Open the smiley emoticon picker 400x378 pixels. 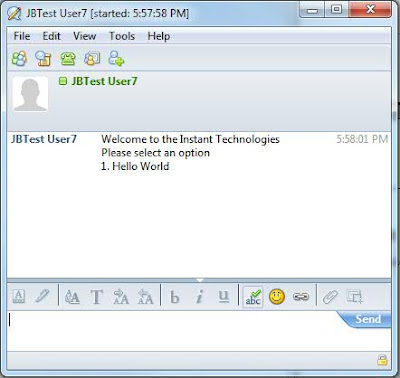pos(277,296)
